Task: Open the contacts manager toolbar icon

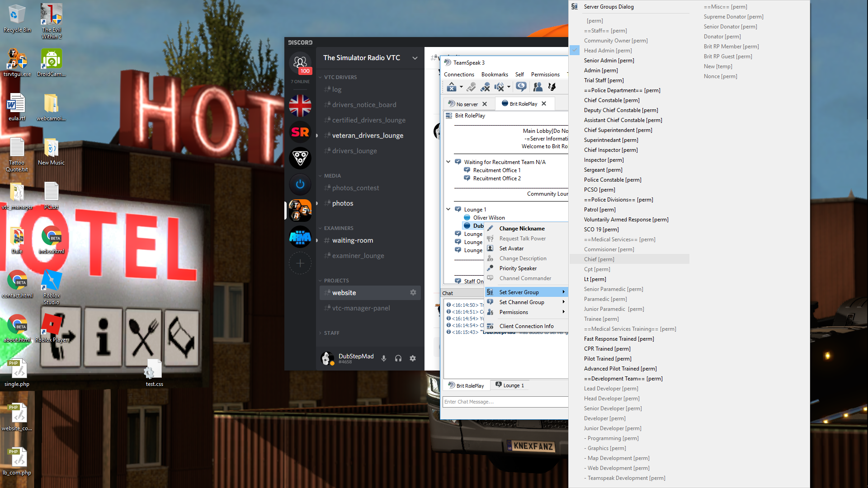Action: coord(538,87)
